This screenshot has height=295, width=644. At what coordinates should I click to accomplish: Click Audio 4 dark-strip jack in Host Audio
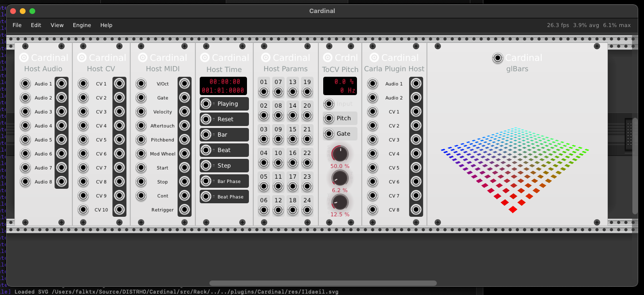61,126
